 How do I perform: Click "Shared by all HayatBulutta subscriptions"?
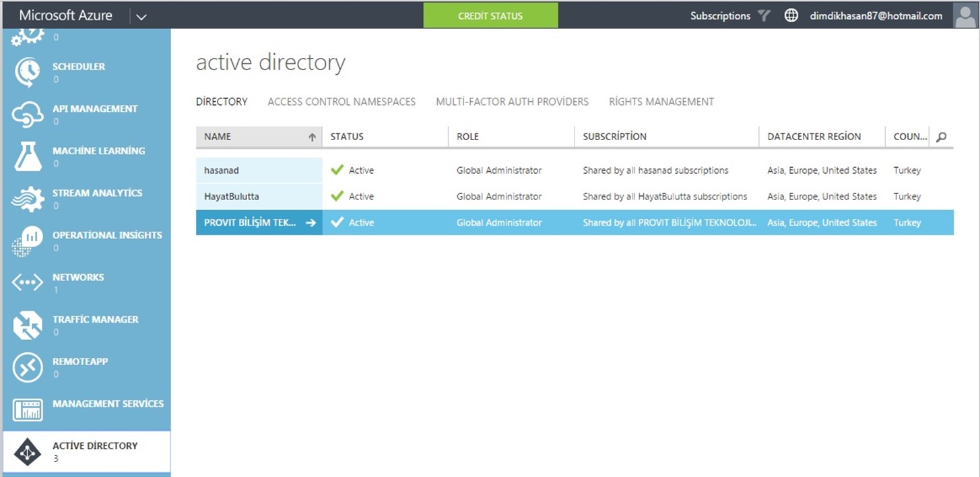point(665,197)
